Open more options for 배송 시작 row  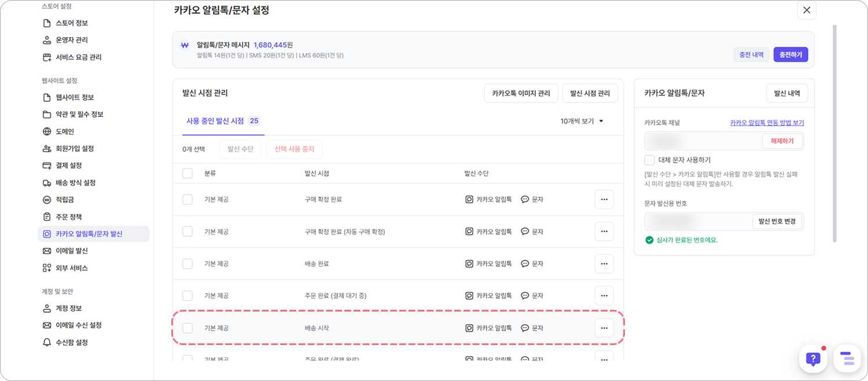604,328
